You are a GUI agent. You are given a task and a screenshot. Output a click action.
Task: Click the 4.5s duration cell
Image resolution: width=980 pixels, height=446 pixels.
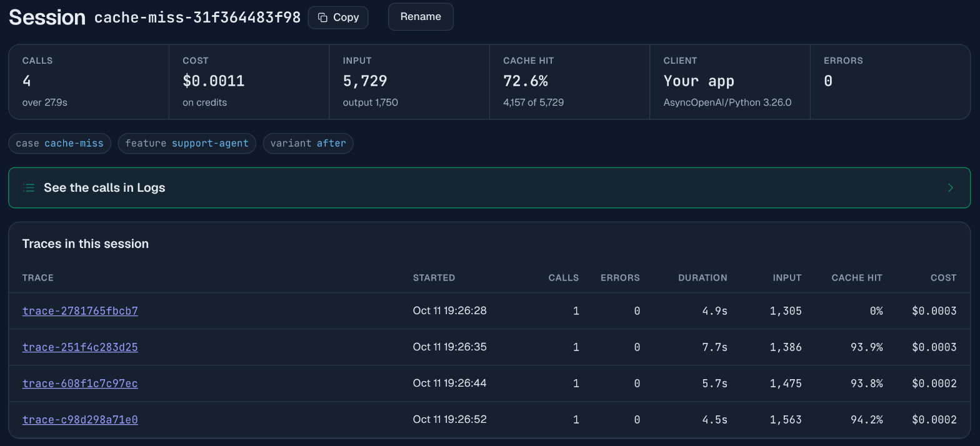coord(715,420)
